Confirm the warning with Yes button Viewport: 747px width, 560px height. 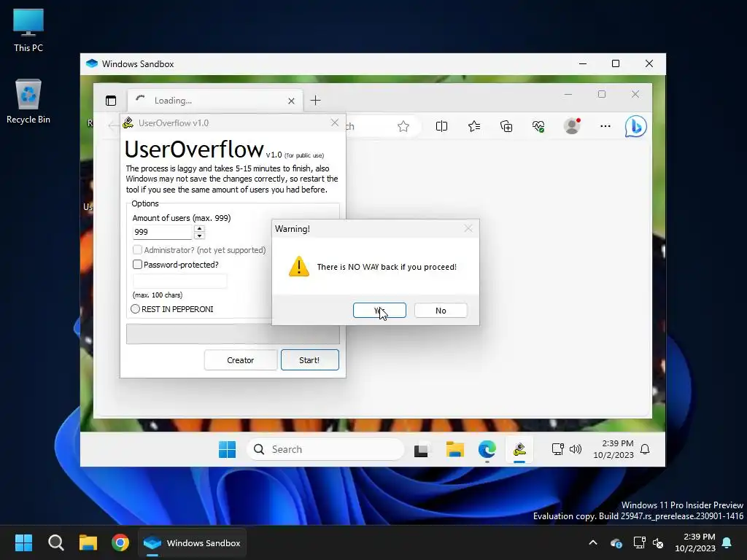(x=379, y=311)
